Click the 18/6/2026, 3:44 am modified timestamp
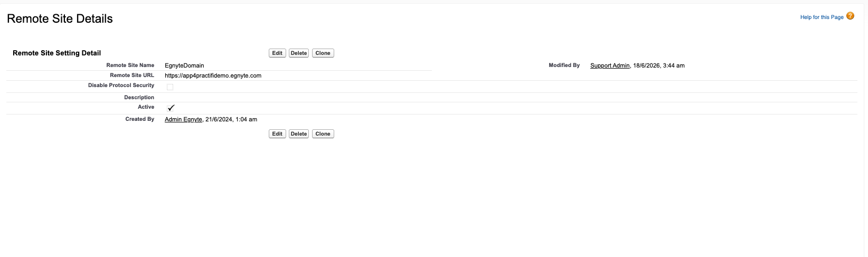The height and width of the screenshot is (257, 868). click(x=659, y=65)
